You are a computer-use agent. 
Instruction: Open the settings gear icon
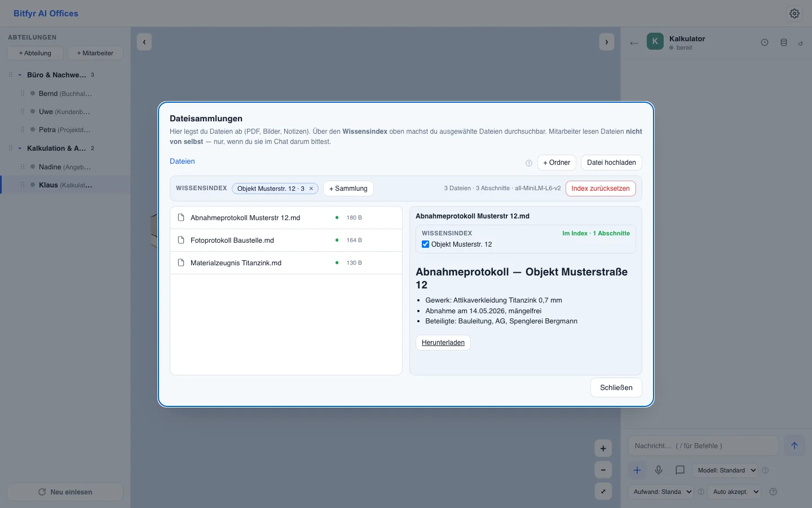[x=795, y=14]
